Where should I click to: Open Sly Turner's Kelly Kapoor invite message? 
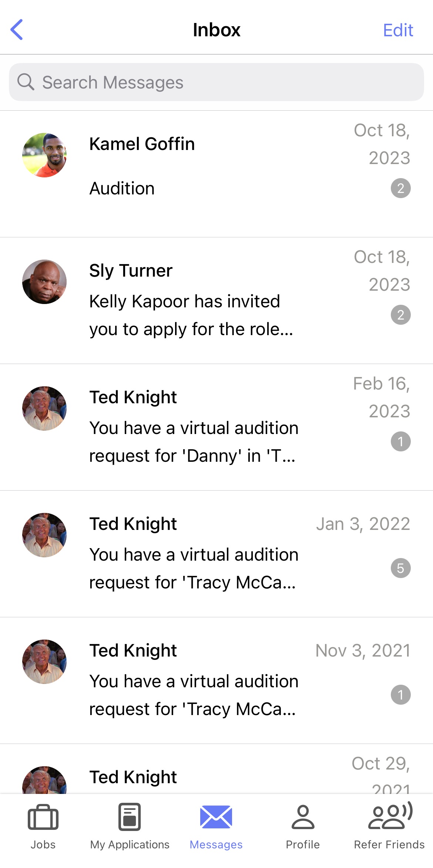[x=216, y=301]
